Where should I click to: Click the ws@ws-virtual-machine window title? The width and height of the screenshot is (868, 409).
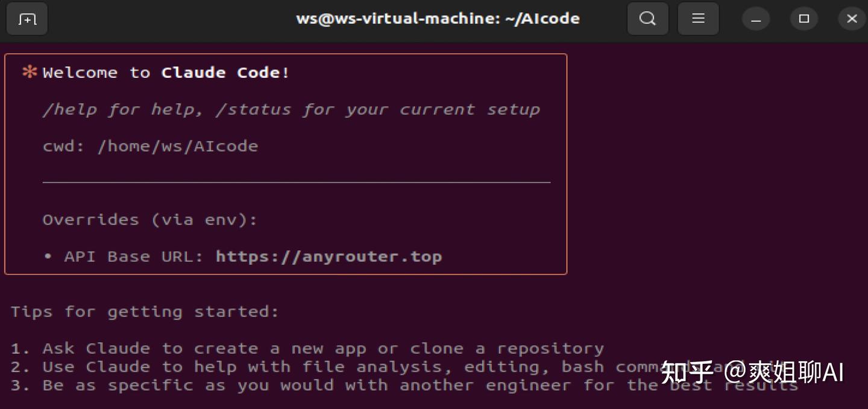(438, 19)
